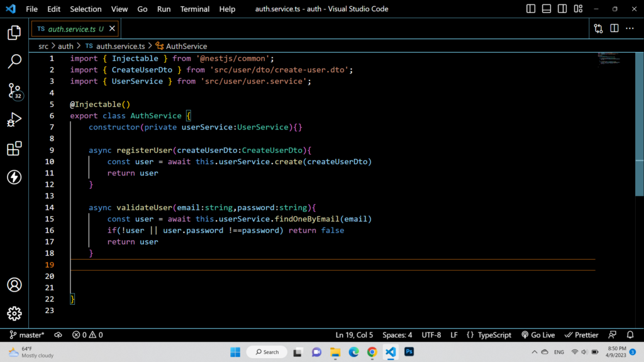
Task: Click the master* branch in status bar
Action: pyautogui.click(x=26, y=335)
